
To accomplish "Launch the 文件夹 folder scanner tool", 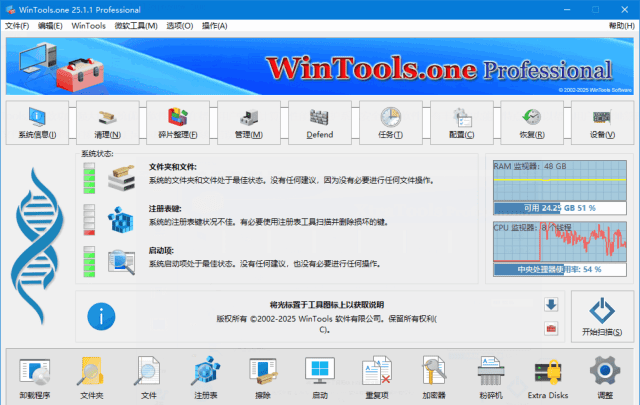I will pyautogui.click(x=92, y=378).
